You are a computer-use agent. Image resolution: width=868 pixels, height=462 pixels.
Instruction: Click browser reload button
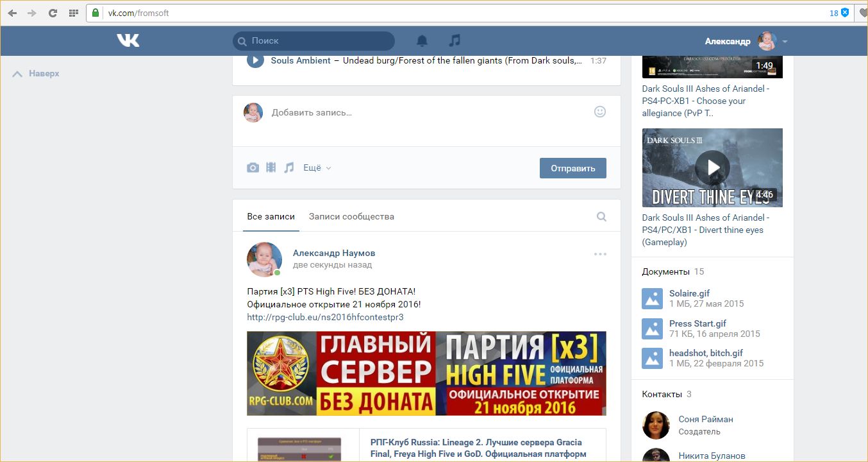coord(53,13)
